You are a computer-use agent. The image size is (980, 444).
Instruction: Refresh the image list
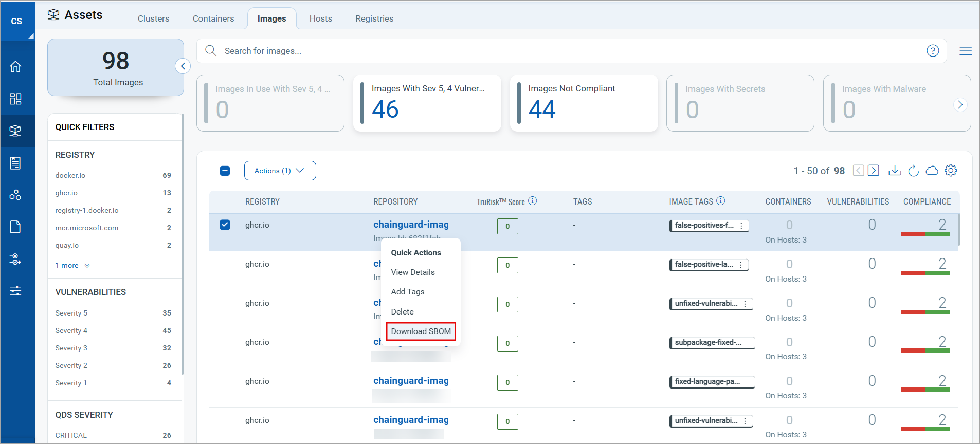coord(913,171)
